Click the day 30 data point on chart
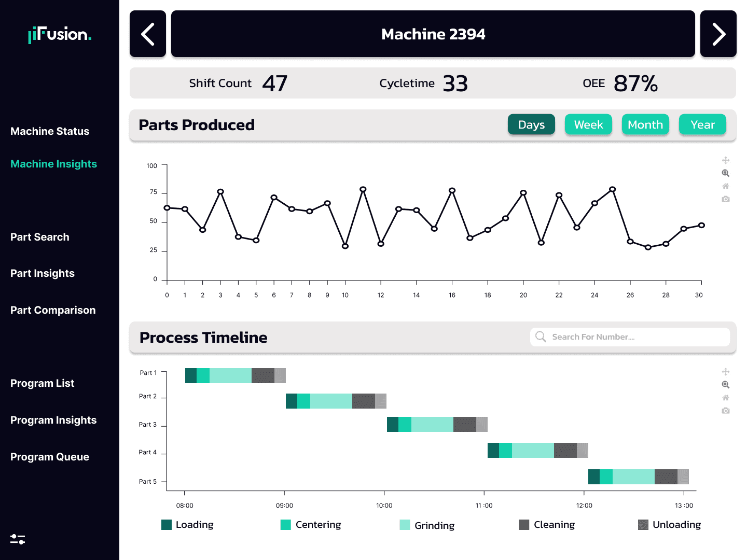The image size is (747, 560). 701,225
